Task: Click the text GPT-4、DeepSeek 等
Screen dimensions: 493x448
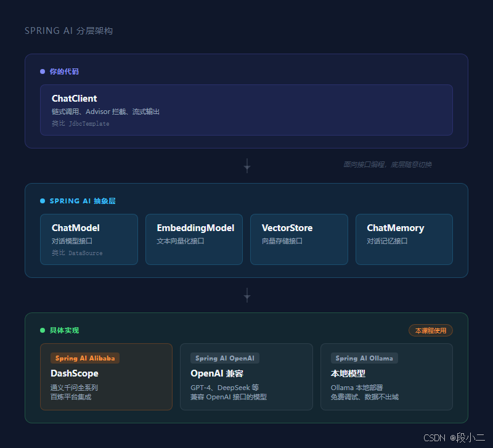Action: [224, 388]
